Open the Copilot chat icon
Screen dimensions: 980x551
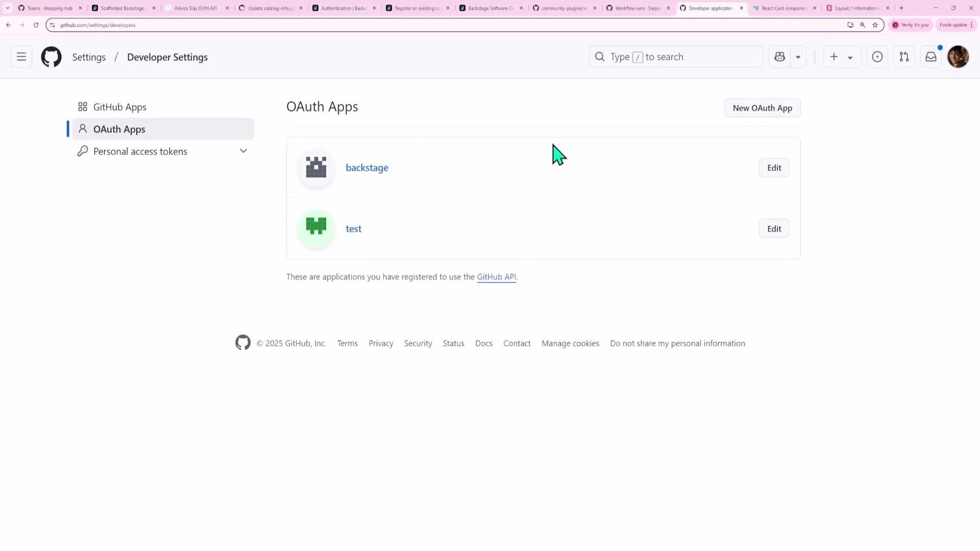(779, 57)
